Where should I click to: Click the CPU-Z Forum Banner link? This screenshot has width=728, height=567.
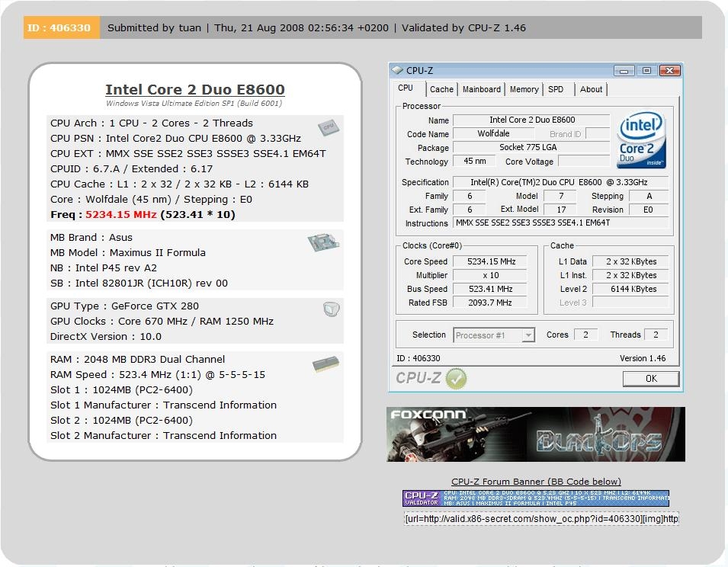[x=536, y=482]
